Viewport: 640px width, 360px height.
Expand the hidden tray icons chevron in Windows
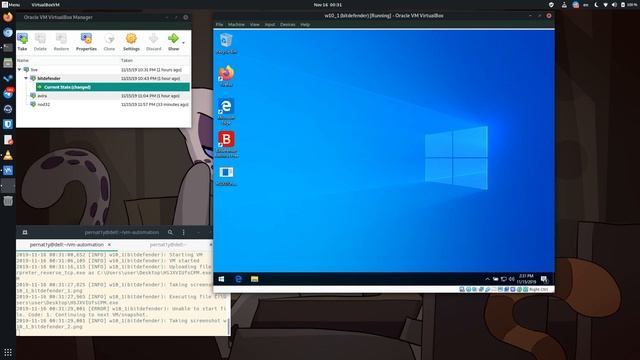click(x=487, y=279)
